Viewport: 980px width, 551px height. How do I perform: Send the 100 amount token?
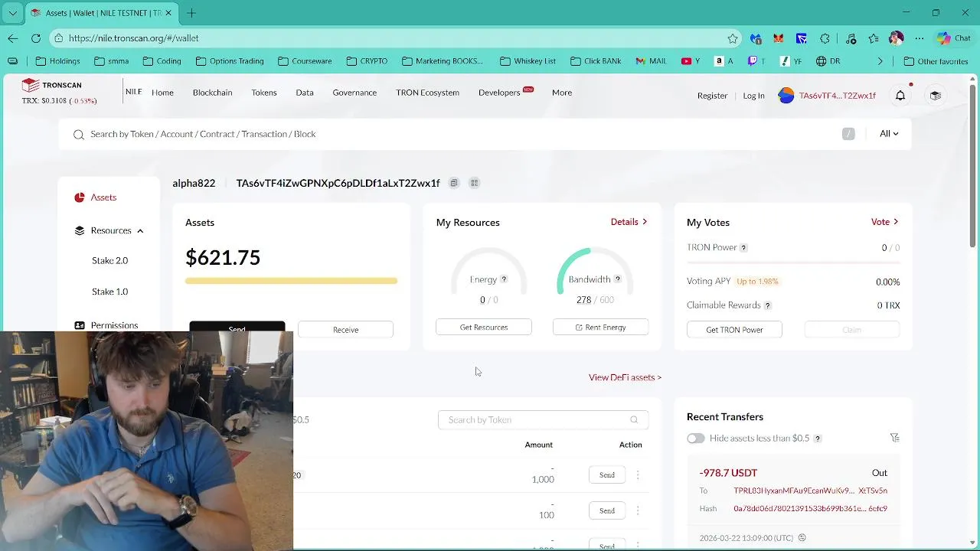click(x=607, y=510)
